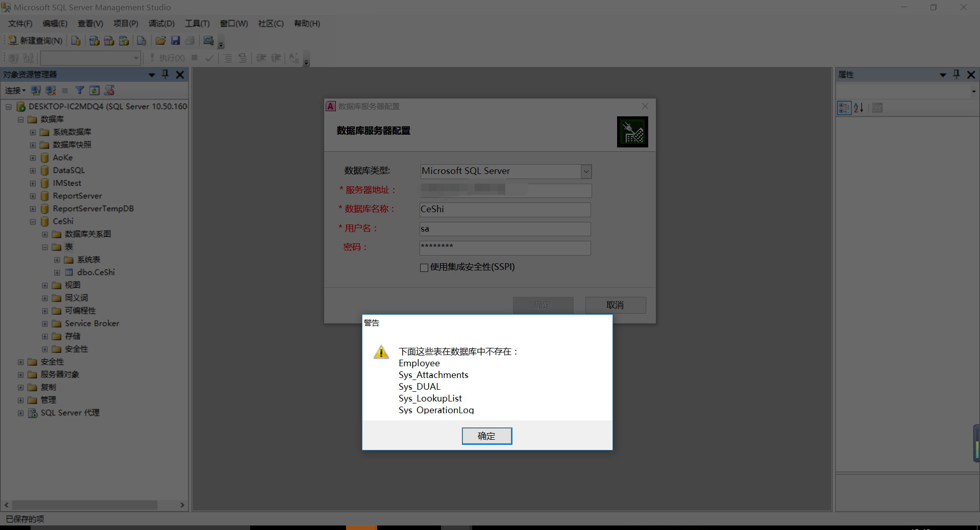Viewport: 980px width, 530px height.
Task: Click the Object Explorer horizontal scrollbar
Action: [85, 505]
